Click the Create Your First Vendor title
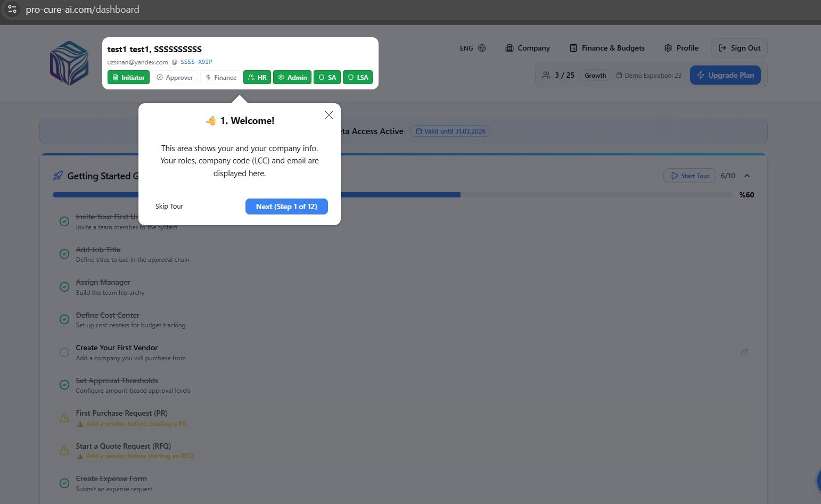 point(117,348)
